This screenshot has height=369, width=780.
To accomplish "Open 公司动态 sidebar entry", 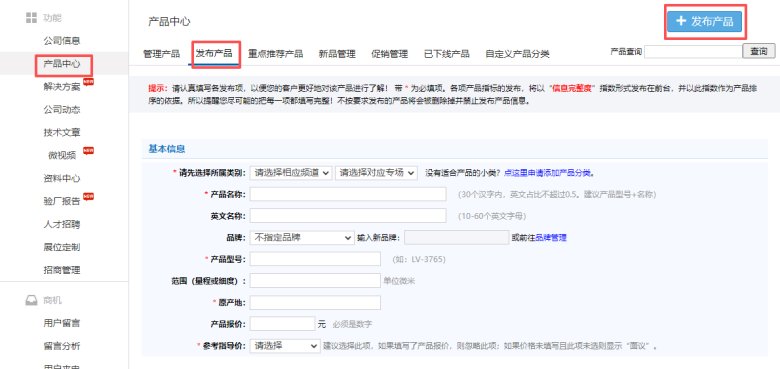I will 62,110.
